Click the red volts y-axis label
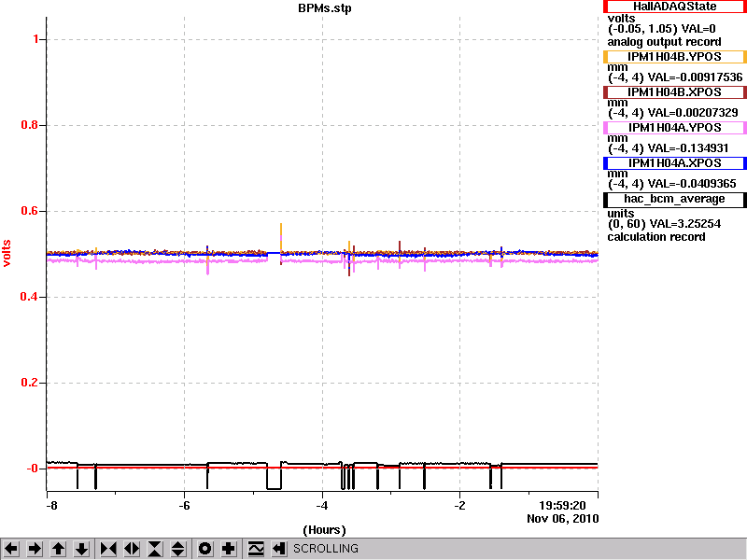The width and height of the screenshot is (747, 560). (x=7, y=253)
